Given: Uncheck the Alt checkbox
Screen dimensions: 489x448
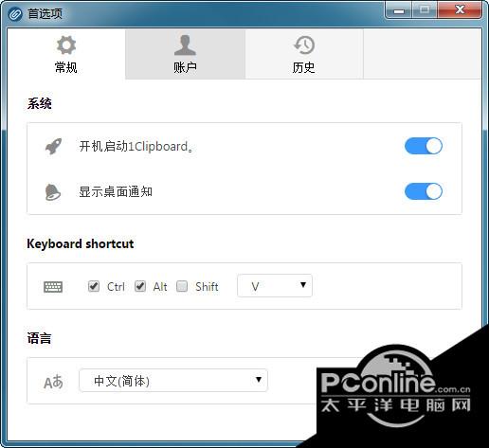Looking at the screenshot, I should tap(140, 286).
